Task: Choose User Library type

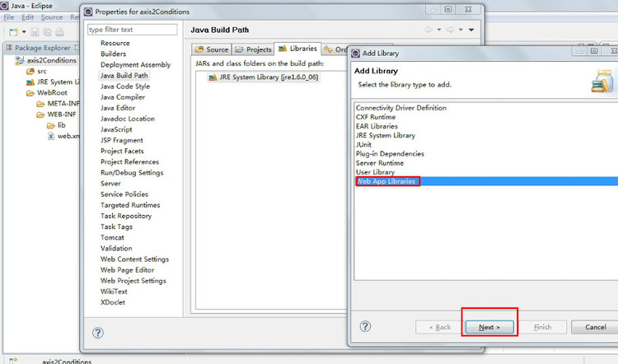Action: point(375,172)
